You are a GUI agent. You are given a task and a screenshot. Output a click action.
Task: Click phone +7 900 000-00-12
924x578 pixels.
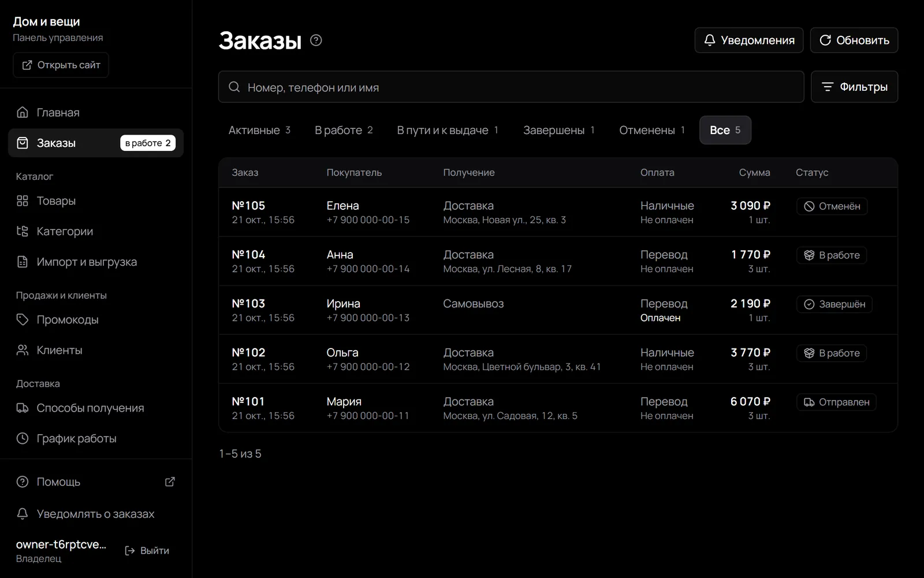[x=368, y=367]
